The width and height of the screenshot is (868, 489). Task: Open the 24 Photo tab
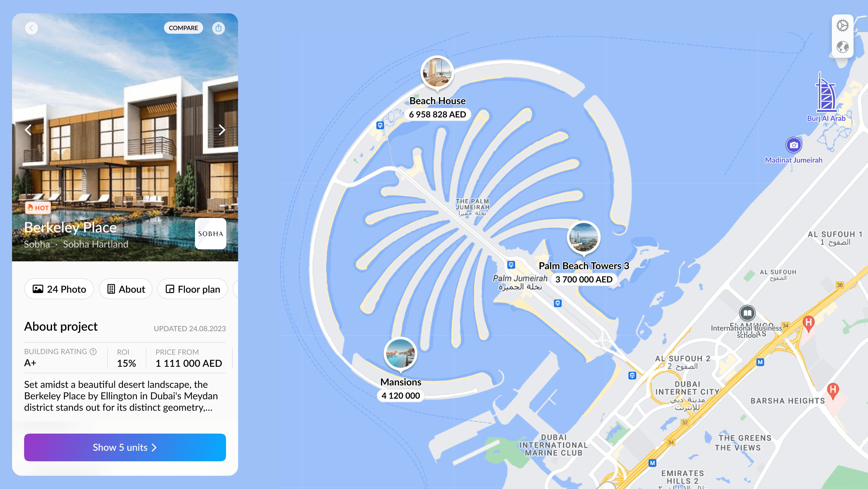[x=59, y=289]
